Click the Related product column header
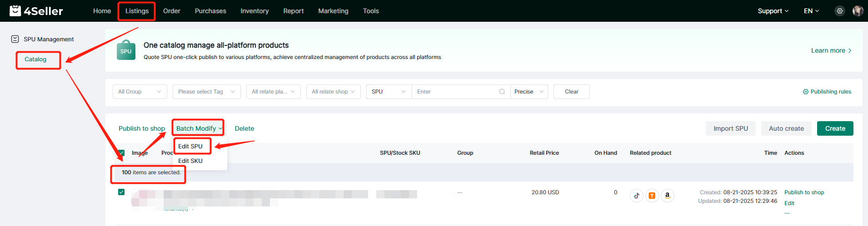Image resolution: width=868 pixels, height=226 pixels. [650, 153]
